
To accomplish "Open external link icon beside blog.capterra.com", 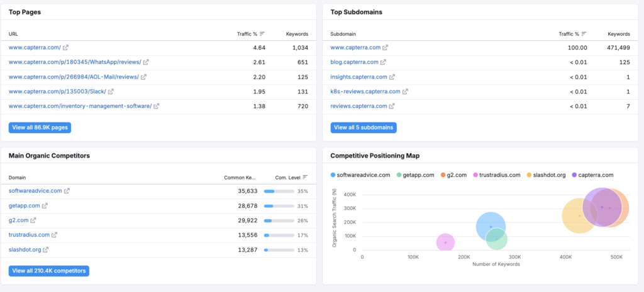I will [383, 62].
